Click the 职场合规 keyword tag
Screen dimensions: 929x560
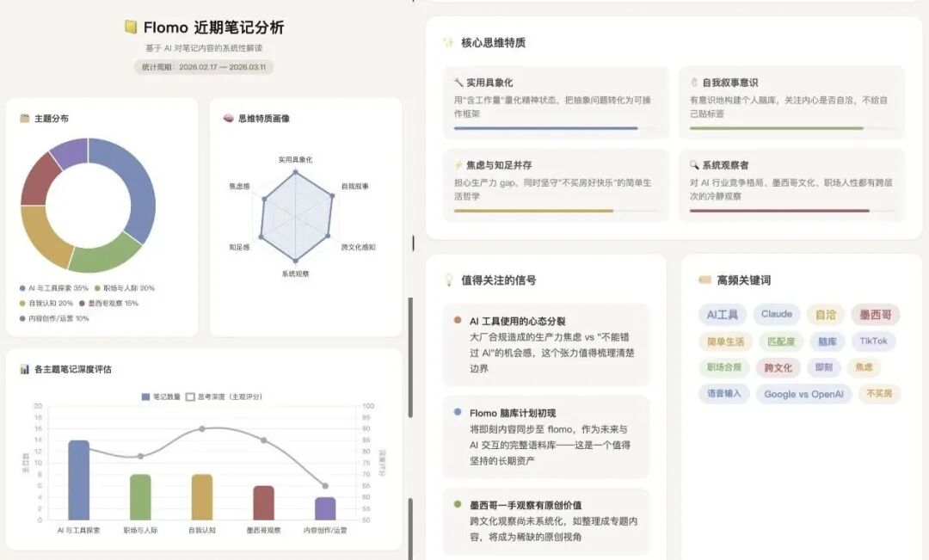pyautogui.click(x=724, y=367)
